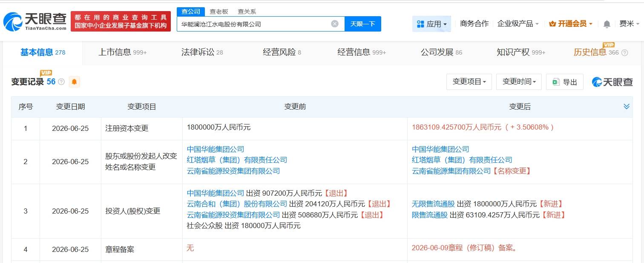Image resolution: width=644 pixels, height=263 pixels.
Task: Click help icon beside 历史信息 366
Action: point(624,53)
